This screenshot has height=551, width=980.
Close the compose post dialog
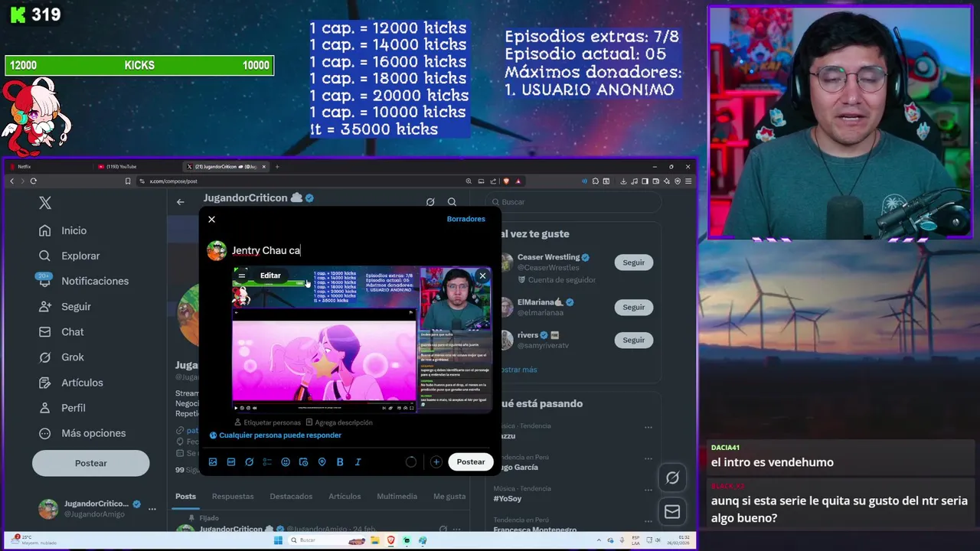(x=212, y=220)
